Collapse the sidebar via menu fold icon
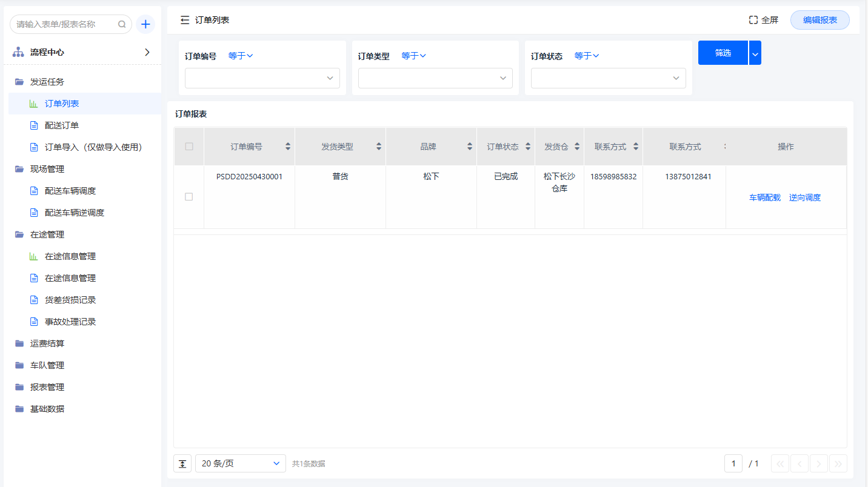This screenshot has width=868, height=487. (x=185, y=20)
